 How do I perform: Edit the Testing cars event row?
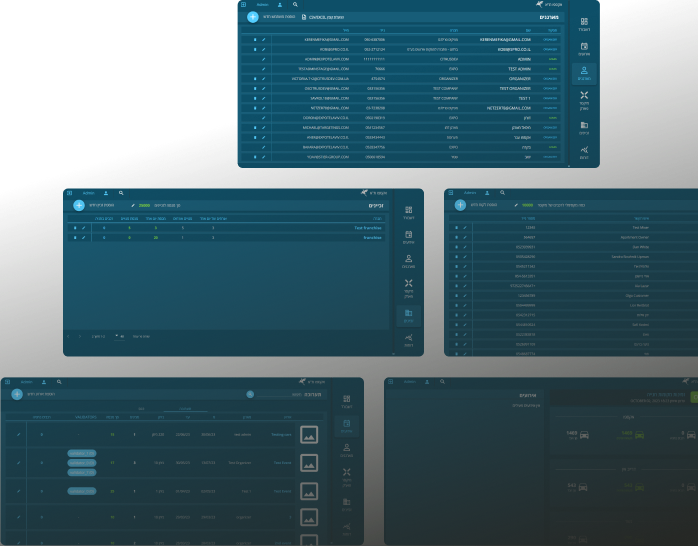tap(19, 434)
